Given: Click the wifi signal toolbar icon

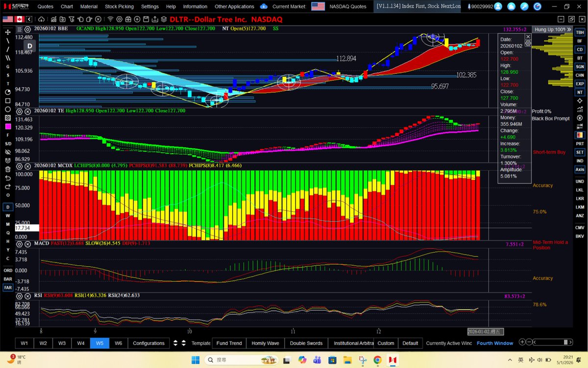Looking at the screenshot, I should coord(110,19).
